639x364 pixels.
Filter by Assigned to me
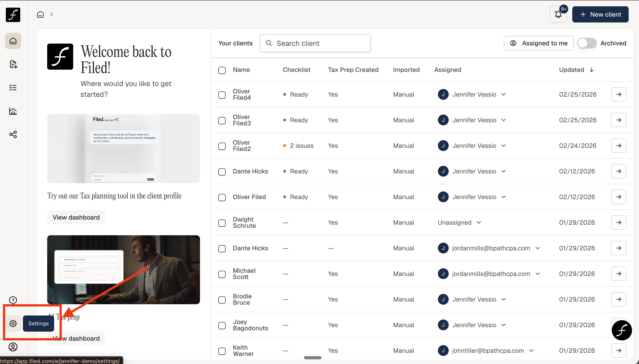[x=539, y=43]
